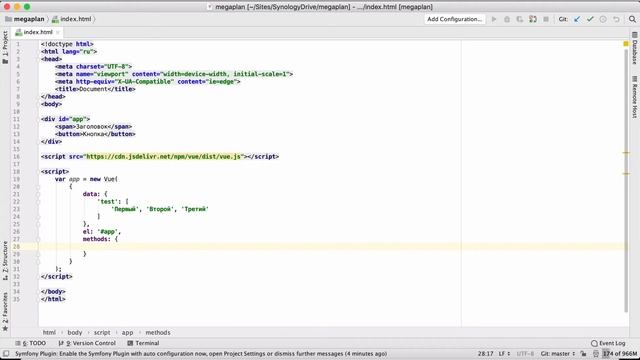Click line number 16 in gutter
This screenshot has height=360, width=640.
pos(16,157)
